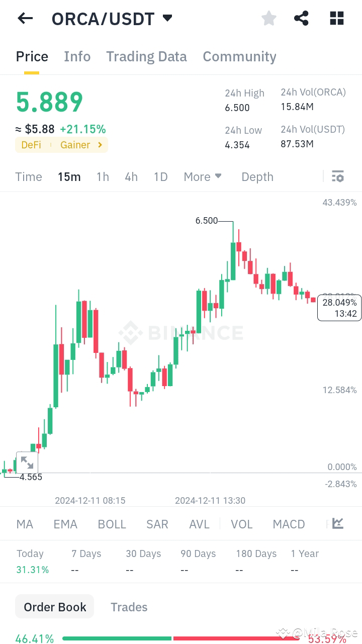Switch to the Trades tab
The image size is (362, 644).
pos(129,607)
